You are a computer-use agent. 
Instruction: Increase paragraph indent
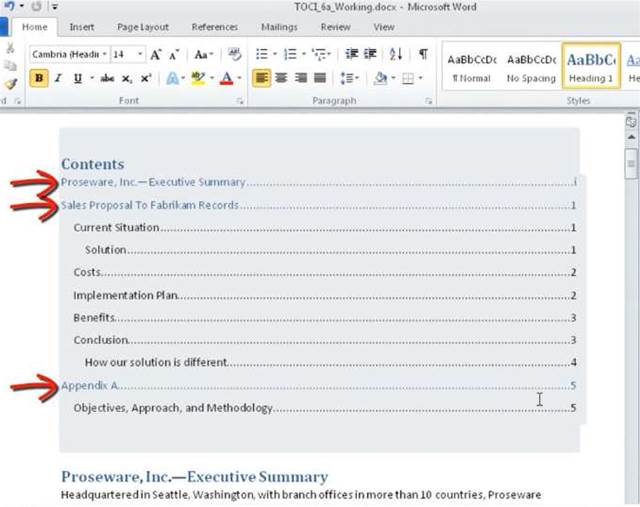pyautogui.click(x=370, y=54)
